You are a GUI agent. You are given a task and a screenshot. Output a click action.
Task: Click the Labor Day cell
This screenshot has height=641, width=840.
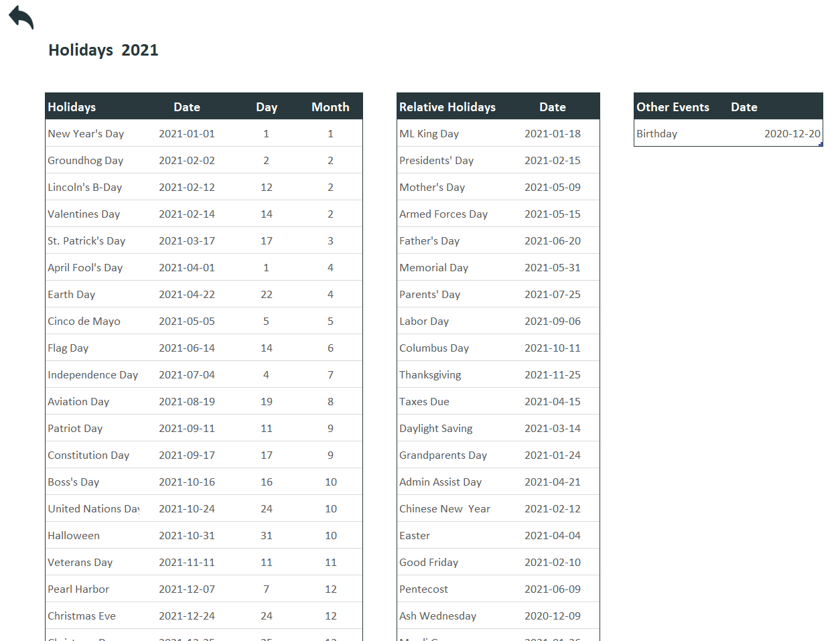click(424, 322)
